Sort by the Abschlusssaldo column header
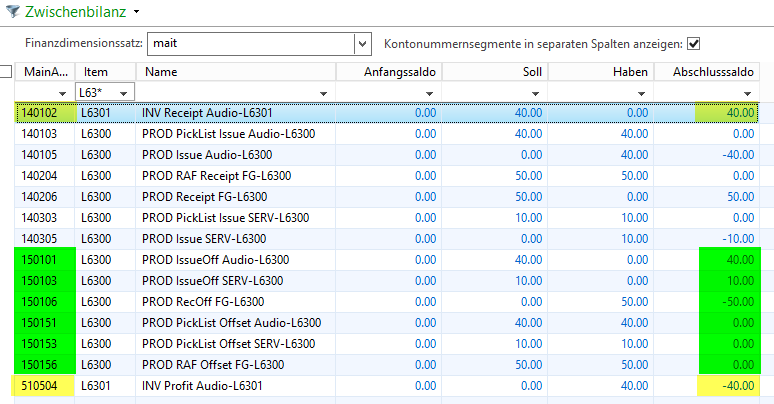774x404 pixels. [x=713, y=72]
